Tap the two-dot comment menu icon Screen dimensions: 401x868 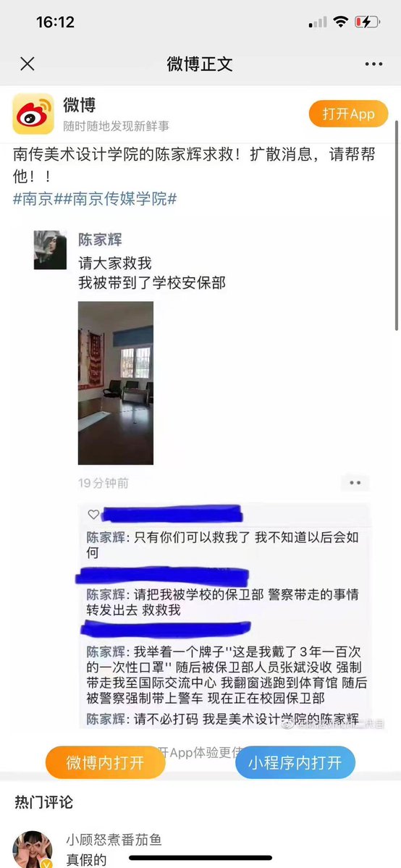355,483
